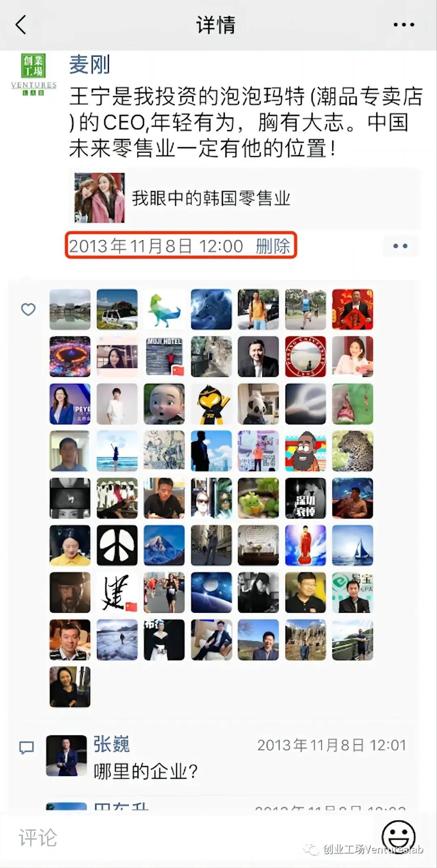Open the green dinosaur liker avatar
Viewport: 437px width, 868px height.
(x=164, y=309)
